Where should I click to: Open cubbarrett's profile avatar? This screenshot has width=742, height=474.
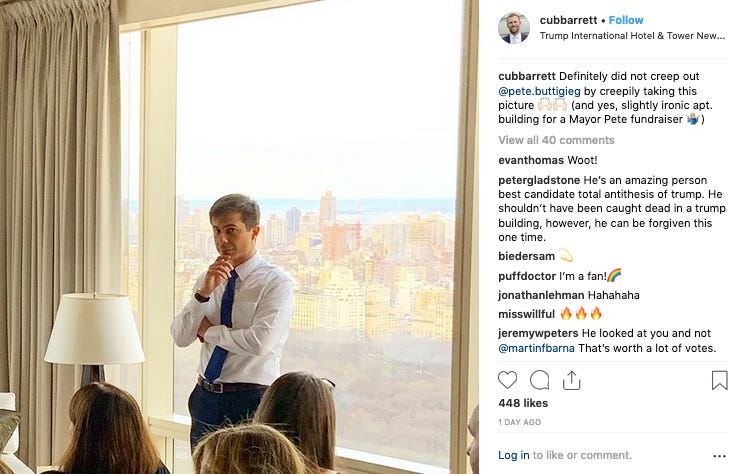(x=514, y=28)
